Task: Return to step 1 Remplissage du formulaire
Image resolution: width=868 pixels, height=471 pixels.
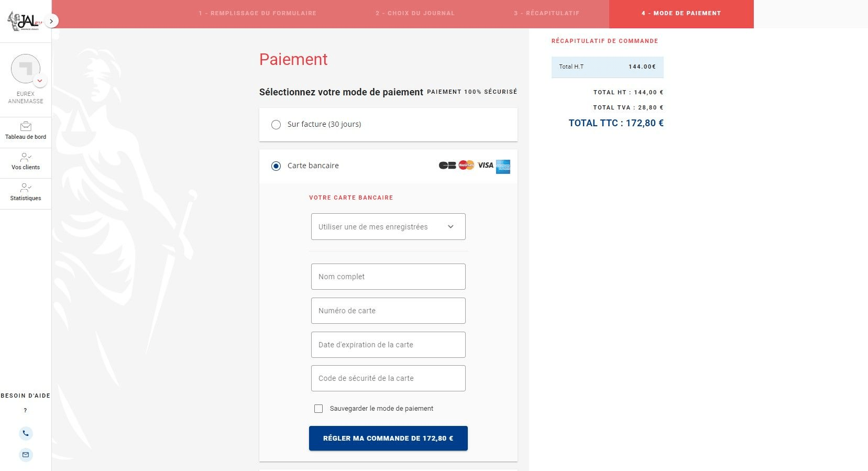Action: pyautogui.click(x=258, y=13)
